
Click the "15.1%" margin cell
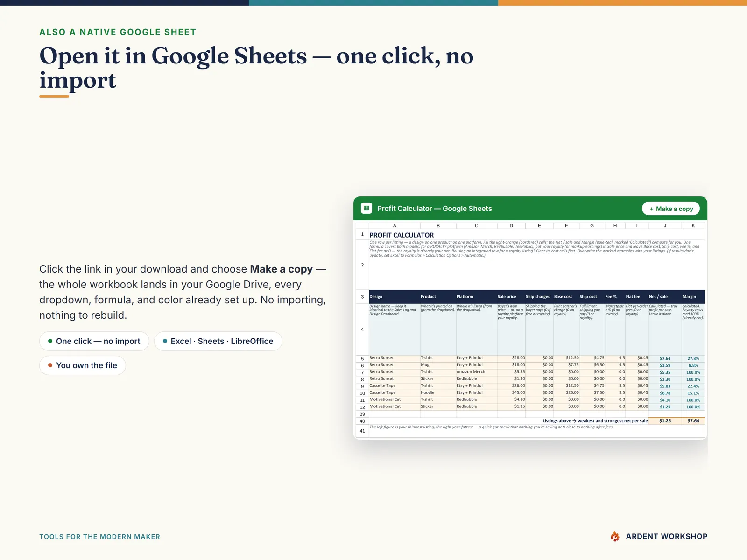[x=693, y=393]
